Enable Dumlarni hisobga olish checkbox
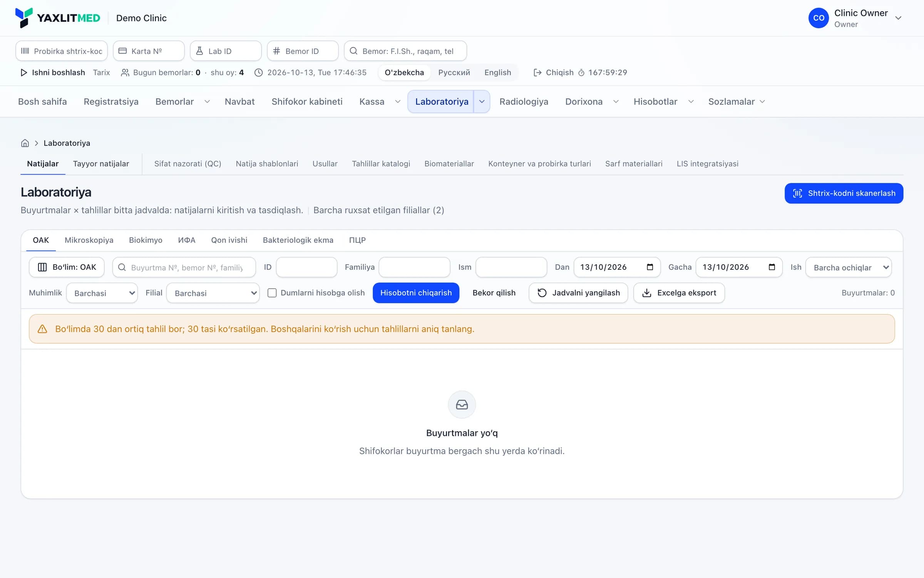This screenshot has height=578, width=924. point(272,293)
